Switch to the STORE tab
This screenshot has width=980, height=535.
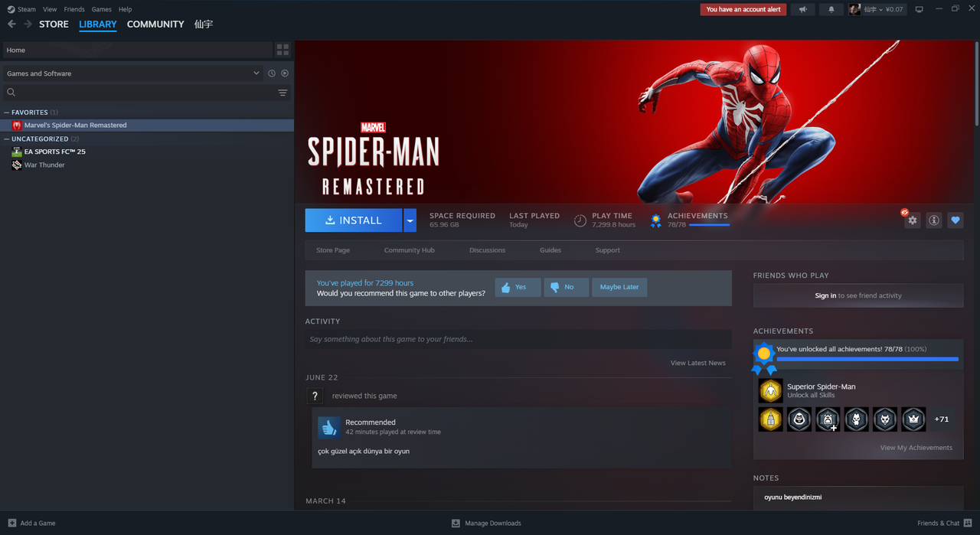click(x=54, y=24)
